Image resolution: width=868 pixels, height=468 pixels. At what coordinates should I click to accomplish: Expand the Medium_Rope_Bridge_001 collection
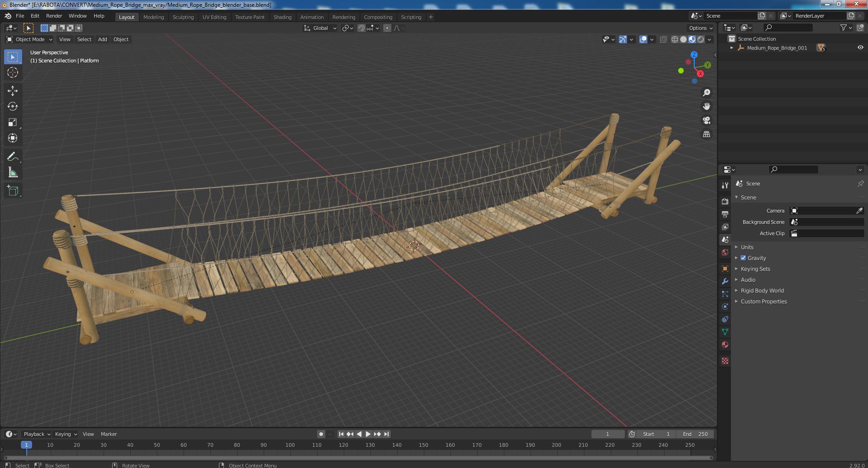(731, 47)
